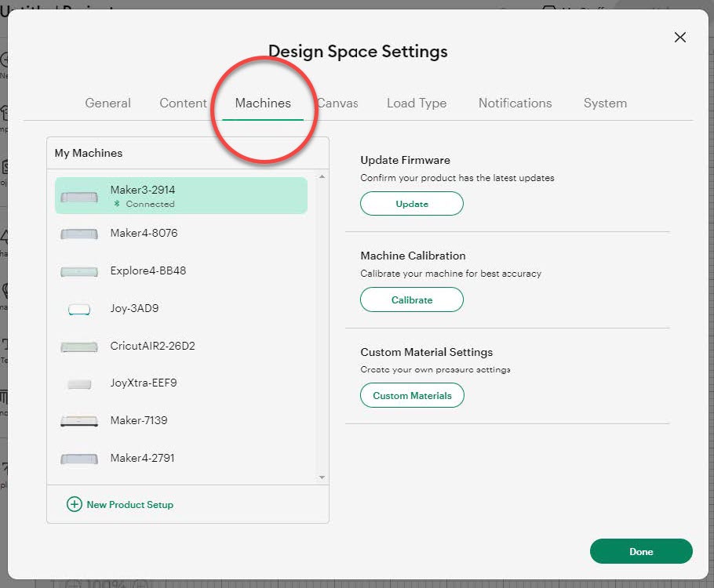Image resolution: width=714 pixels, height=588 pixels.
Task: Open the System tab
Action: pos(605,103)
